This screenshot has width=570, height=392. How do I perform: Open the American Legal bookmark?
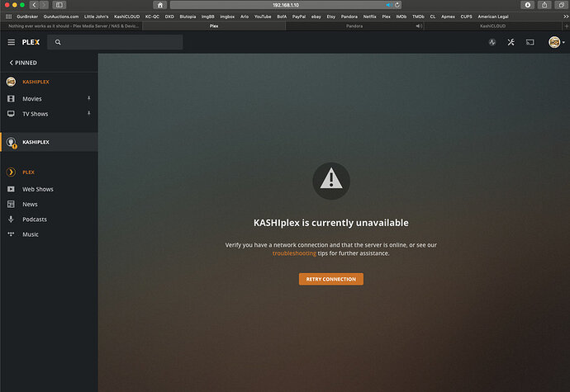[x=493, y=17]
